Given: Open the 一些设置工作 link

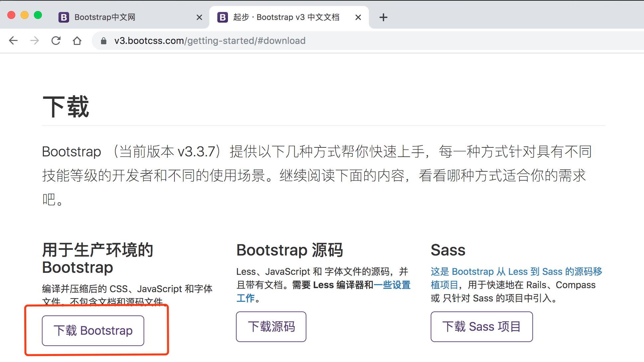Looking at the screenshot, I should coord(392,285).
